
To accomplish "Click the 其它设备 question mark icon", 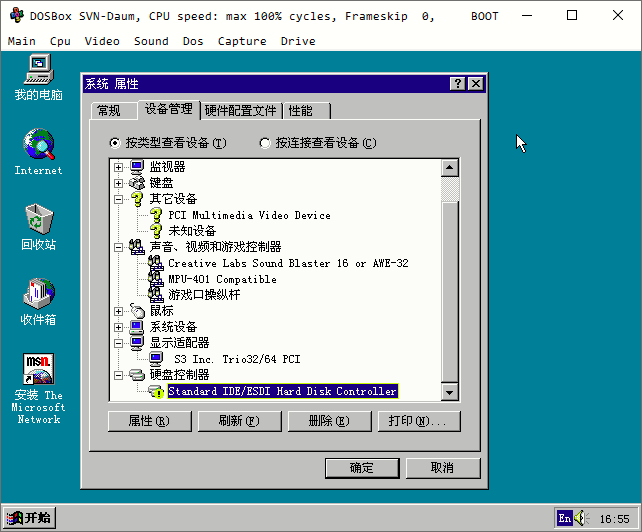I will tap(137, 199).
